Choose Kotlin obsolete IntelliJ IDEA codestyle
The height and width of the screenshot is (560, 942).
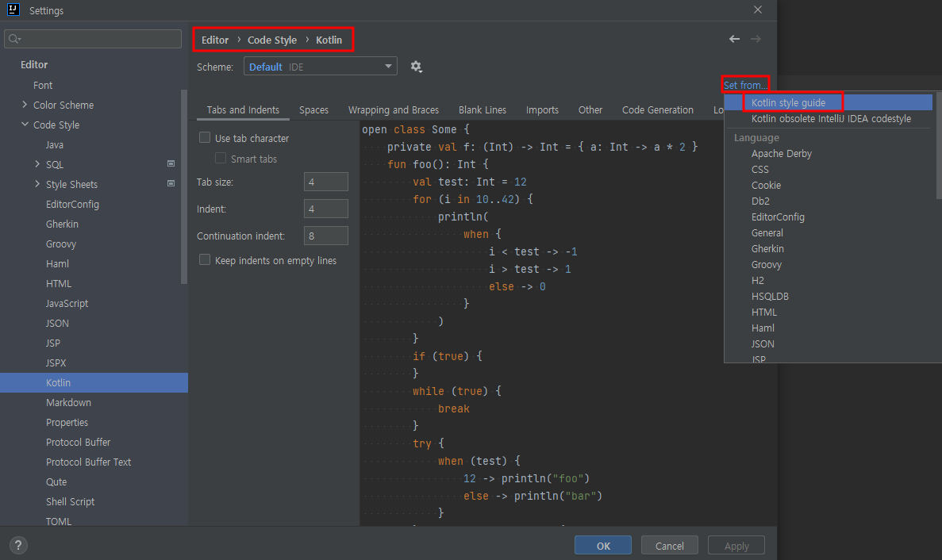point(830,119)
